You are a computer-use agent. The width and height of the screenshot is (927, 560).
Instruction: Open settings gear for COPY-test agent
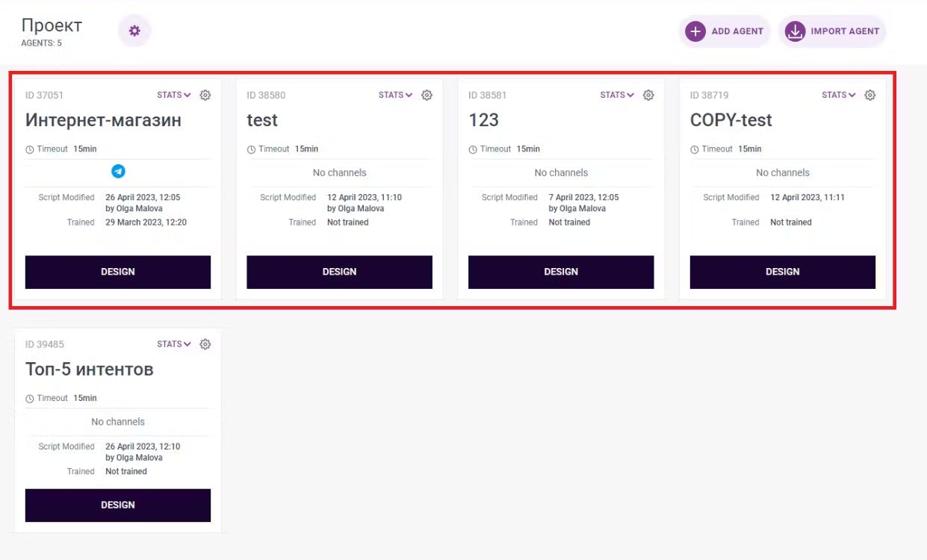point(870,95)
